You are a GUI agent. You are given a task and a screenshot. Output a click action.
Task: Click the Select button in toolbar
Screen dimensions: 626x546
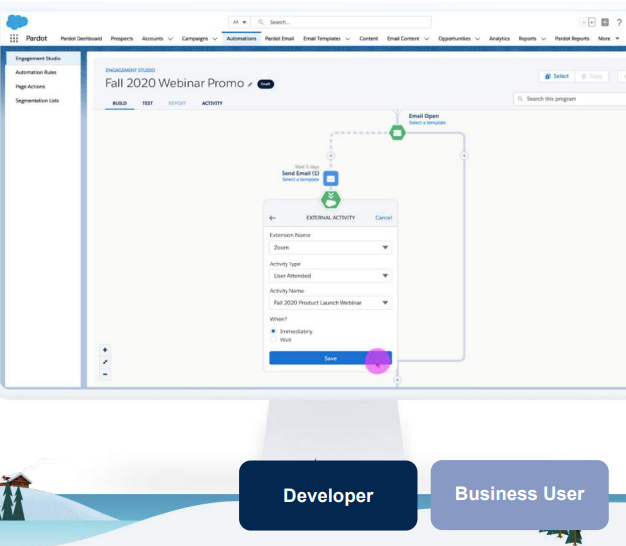tap(557, 76)
